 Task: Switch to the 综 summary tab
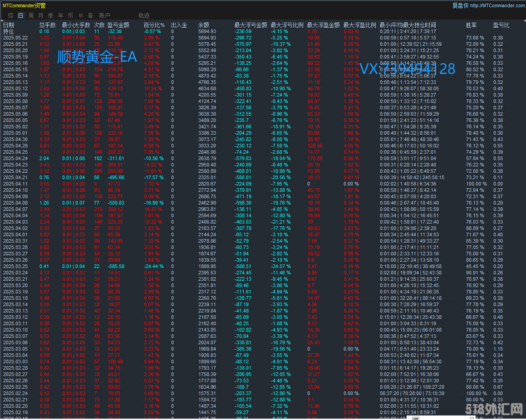click(10, 15)
